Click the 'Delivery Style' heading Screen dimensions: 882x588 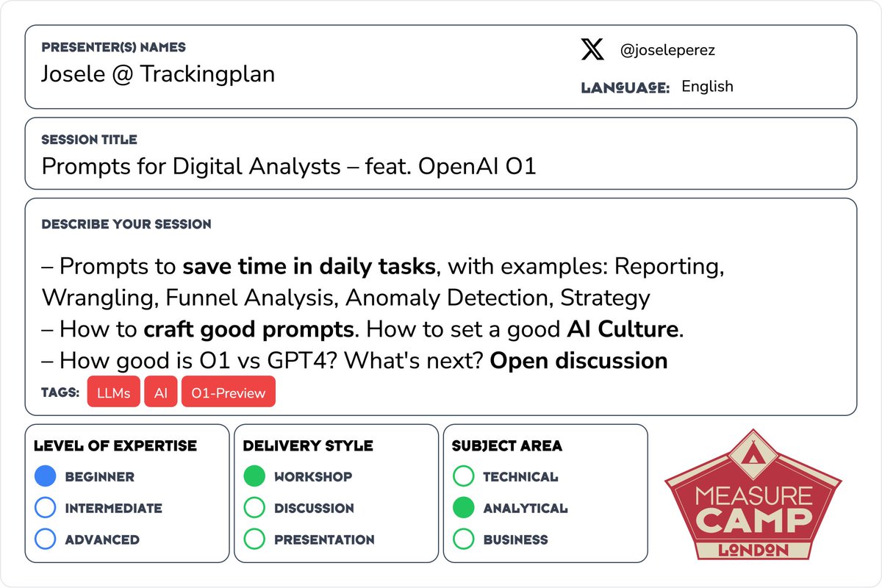(x=308, y=446)
